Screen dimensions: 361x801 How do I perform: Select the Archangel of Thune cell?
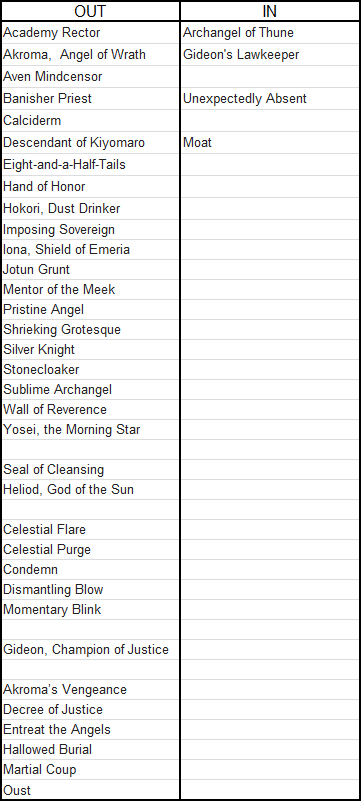pos(270,33)
